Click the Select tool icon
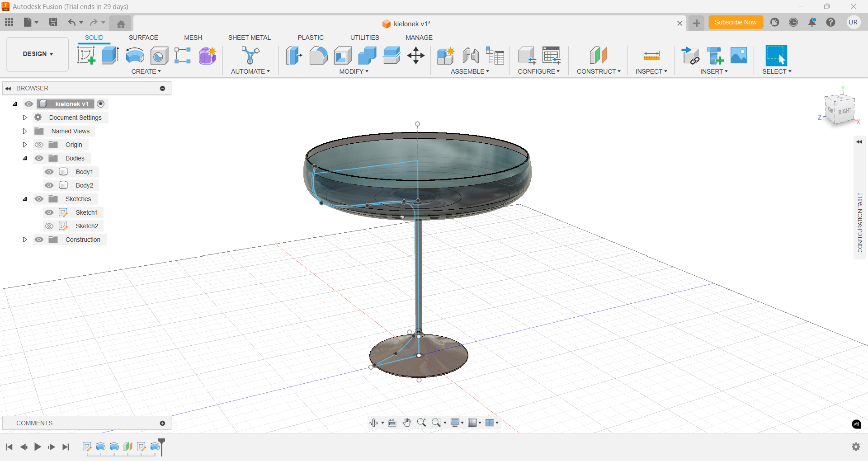This screenshot has width=868, height=461. [x=776, y=56]
